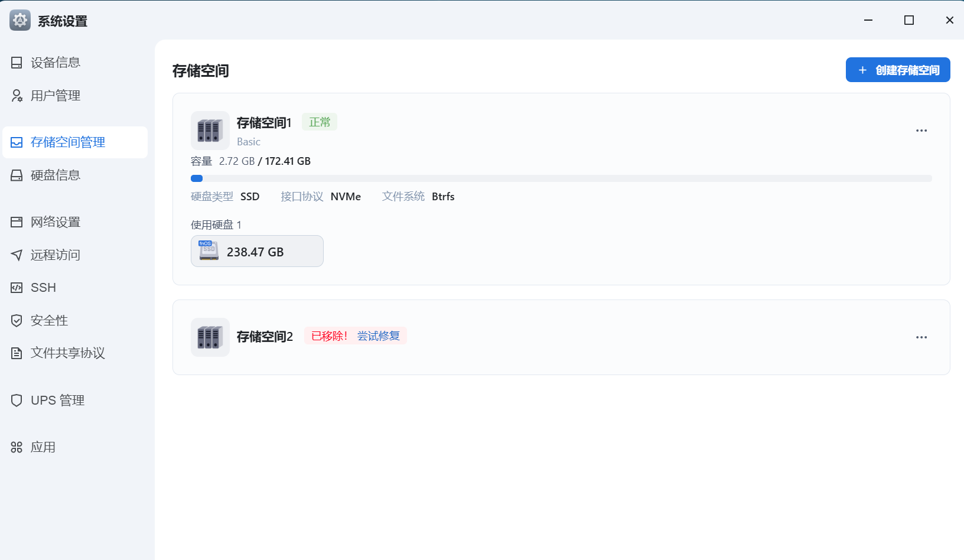This screenshot has height=560, width=964.
Task: Open 硬盘信息 menu item
Action: click(x=75, y=175)
